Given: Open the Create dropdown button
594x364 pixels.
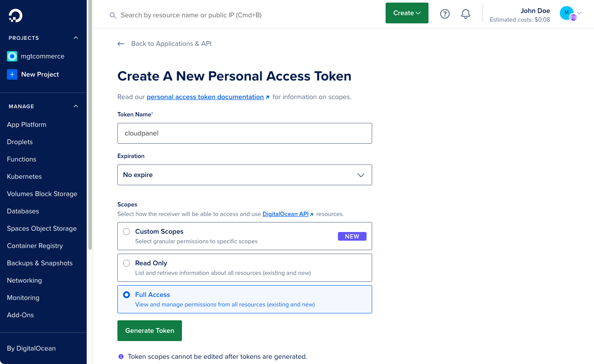Looking at the screenshot, I should [x=407, y=13].
